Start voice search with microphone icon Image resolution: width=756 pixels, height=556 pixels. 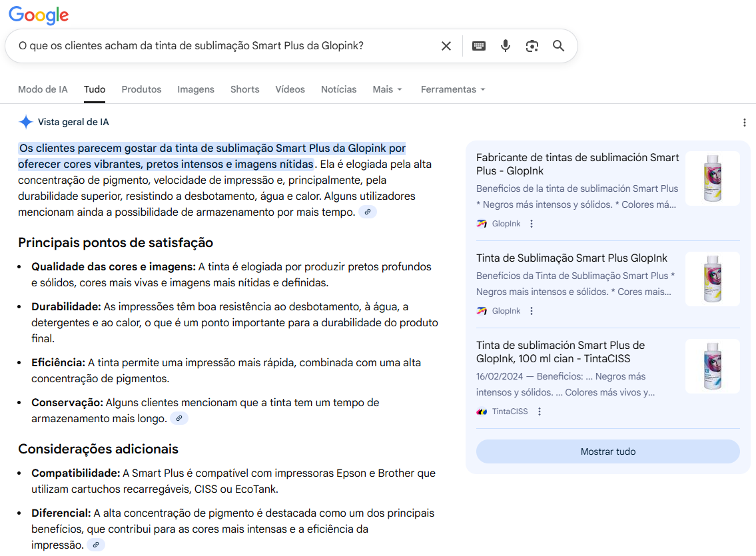506,46
